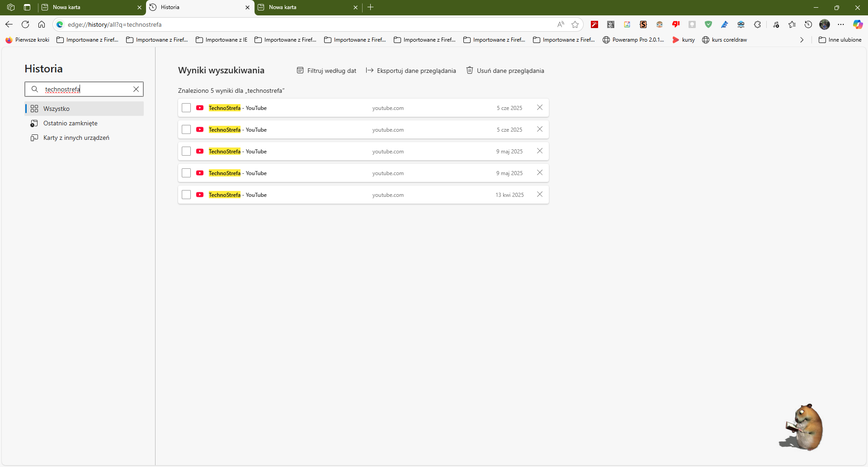Click Usuń dane przeglądania
This screenshot has height=467, width=868.
pos(505,71)
